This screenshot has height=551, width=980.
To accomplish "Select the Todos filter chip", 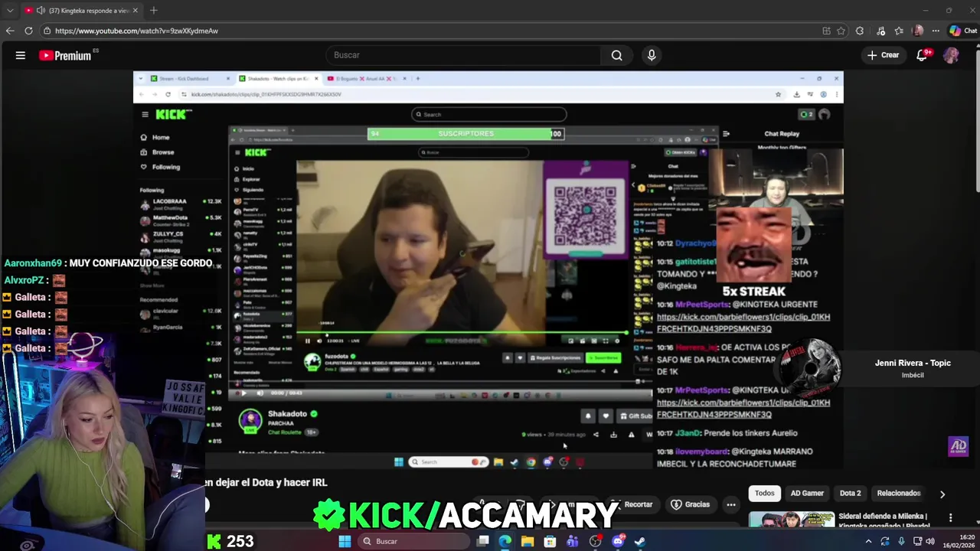I will [x=765, y=493].
